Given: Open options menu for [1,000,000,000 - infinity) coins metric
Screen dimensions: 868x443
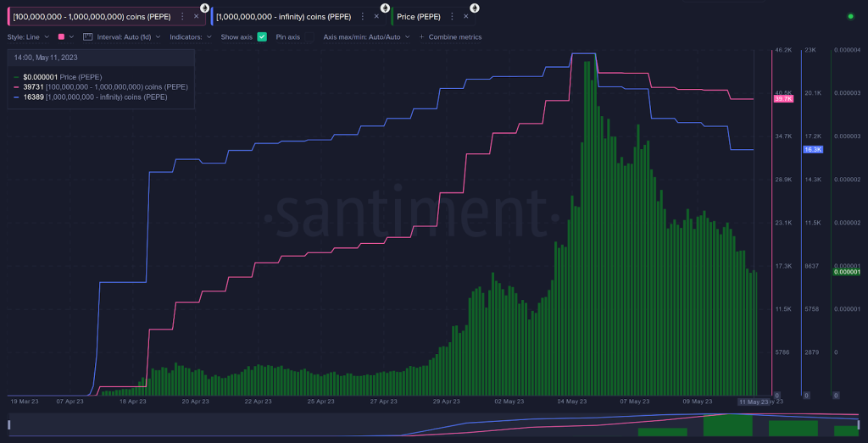Looking at the screenshot, I should coord(364,16).
